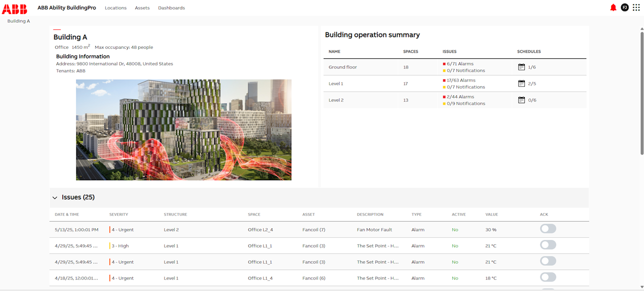
Task: Click Level 1 schedule calendar icon
Action: (521, 84)
